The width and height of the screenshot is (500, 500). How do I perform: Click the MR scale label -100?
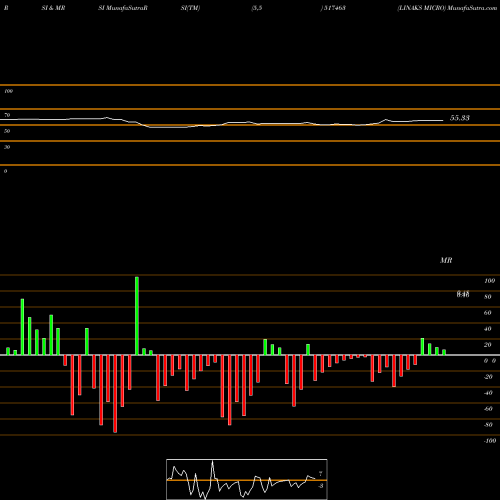coord(490,441)
